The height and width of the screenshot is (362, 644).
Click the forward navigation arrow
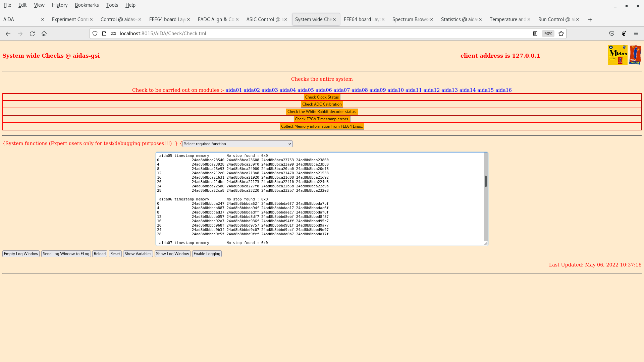pos(20,34)
